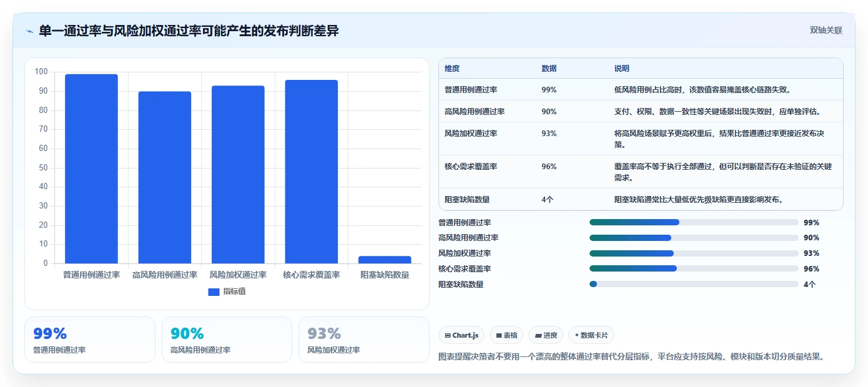
Task: Click the 核心需求覆盖率 x-axis label
Action: [x=311, y=275]
